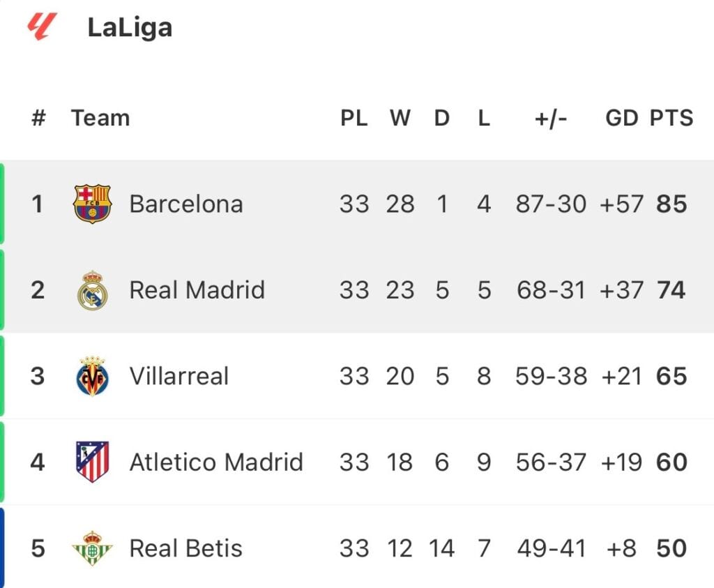Click the Atletico Madrid club crest
The height and width of the screenshot is (588, 714).
(x=93, y=462)
